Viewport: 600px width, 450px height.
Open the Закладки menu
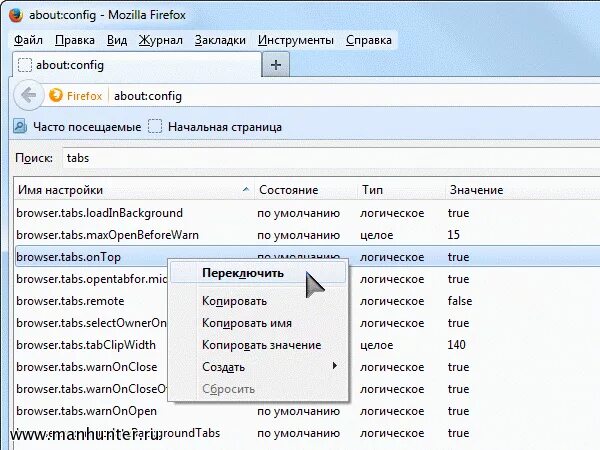(220, 40)
